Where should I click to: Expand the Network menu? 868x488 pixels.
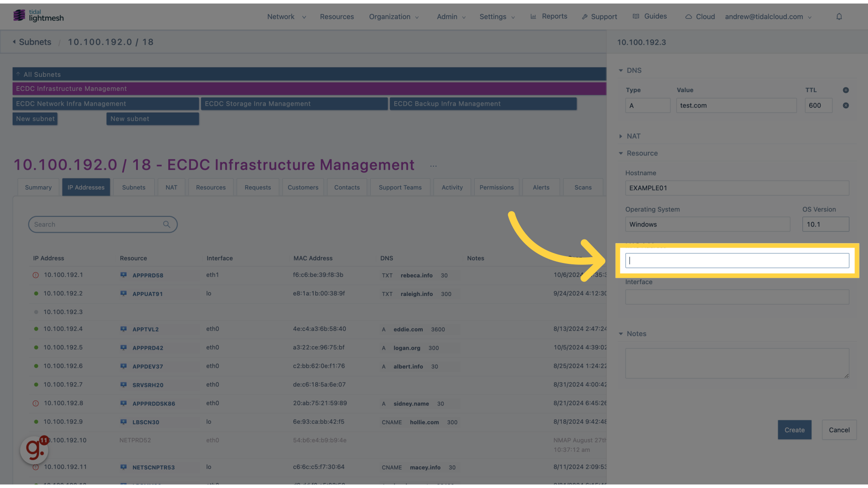pos(286,17)
